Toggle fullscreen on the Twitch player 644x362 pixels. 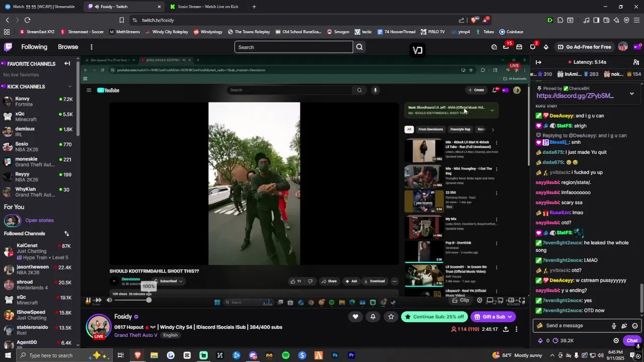click(522, 300)
